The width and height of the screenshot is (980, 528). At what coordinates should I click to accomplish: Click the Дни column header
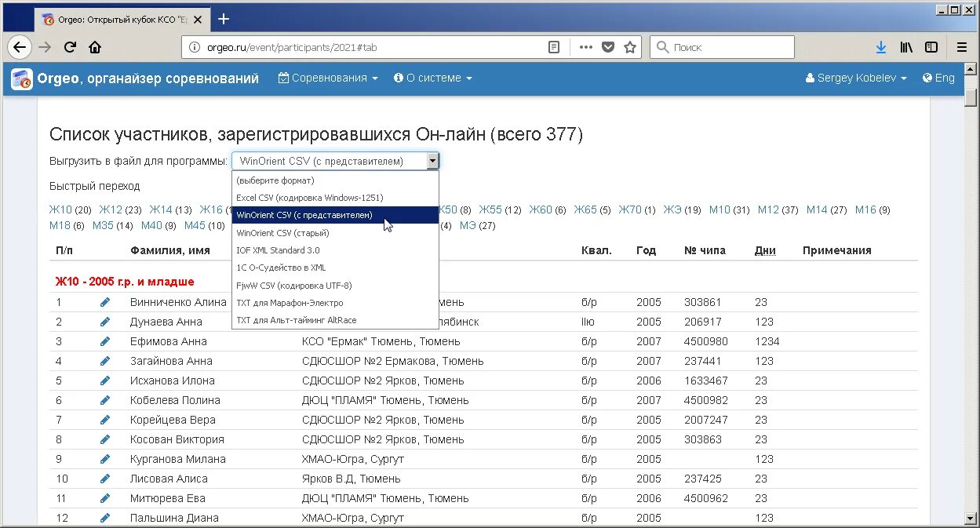[x=765, y=250]
